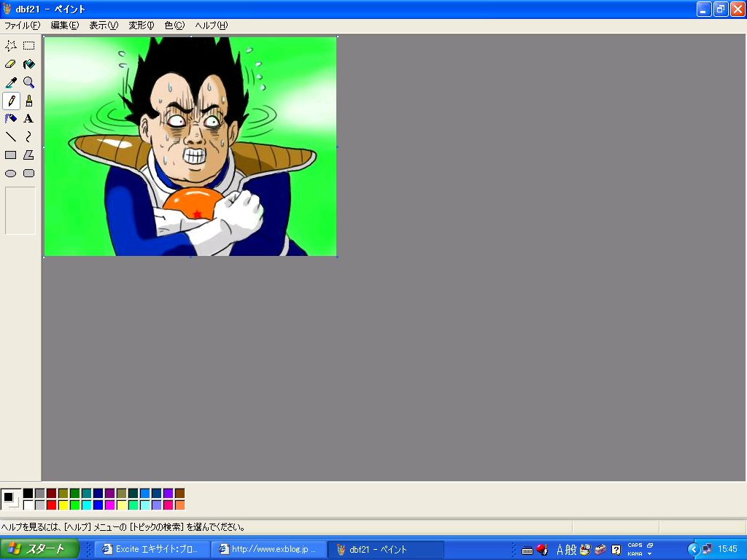Pick the black palette color
This screenshot has height=560, width=747.
pyautogui.click(x=28, y=494)
